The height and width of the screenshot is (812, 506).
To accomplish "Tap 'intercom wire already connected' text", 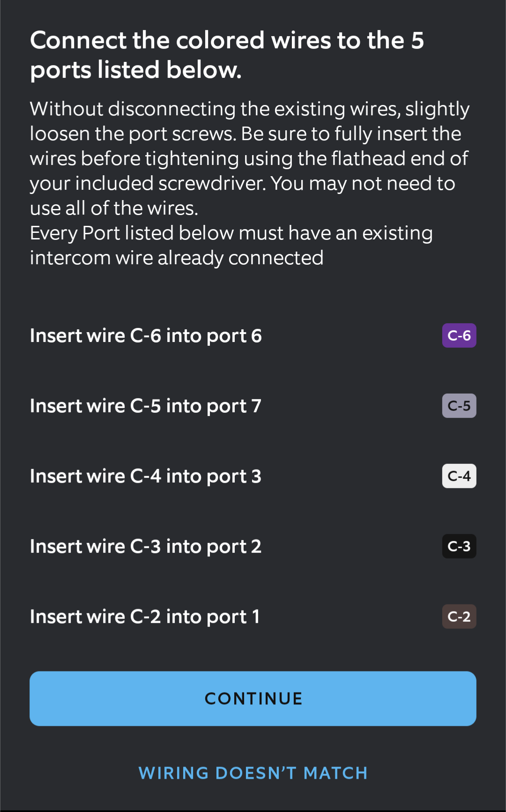I will tap(177, 258).
